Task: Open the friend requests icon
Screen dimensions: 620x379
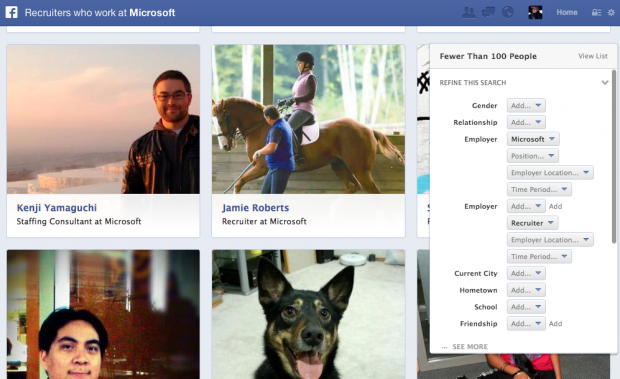Action: [469, 12]
